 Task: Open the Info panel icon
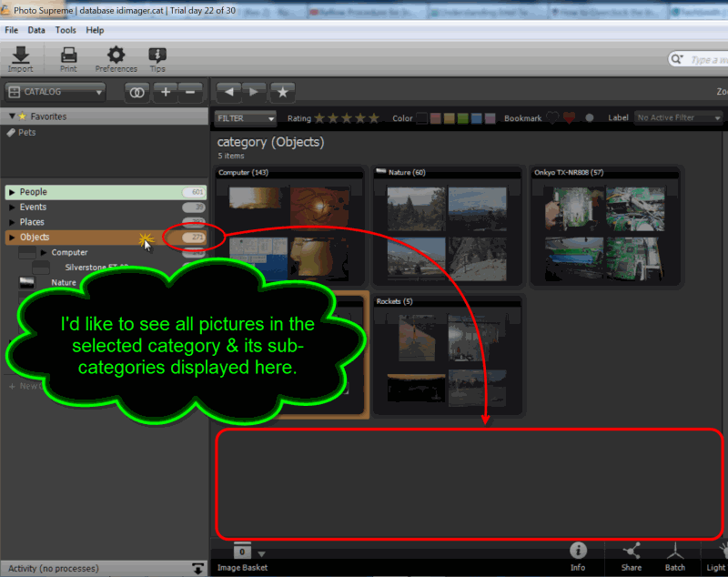coord(578,557)
